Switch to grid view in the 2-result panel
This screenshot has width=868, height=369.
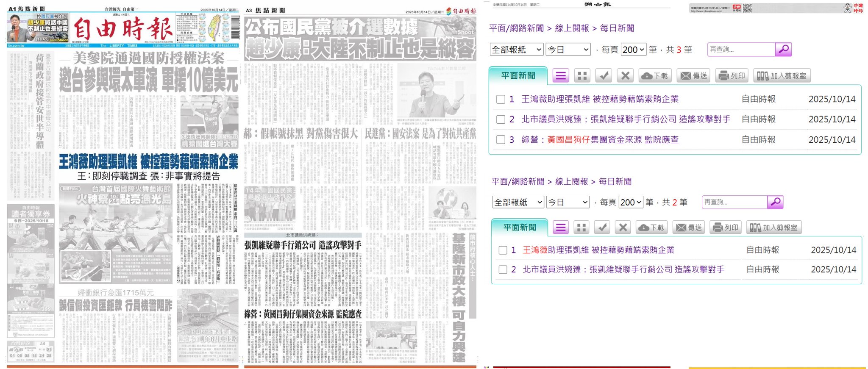pyautogui.click(x=581, y=228)
